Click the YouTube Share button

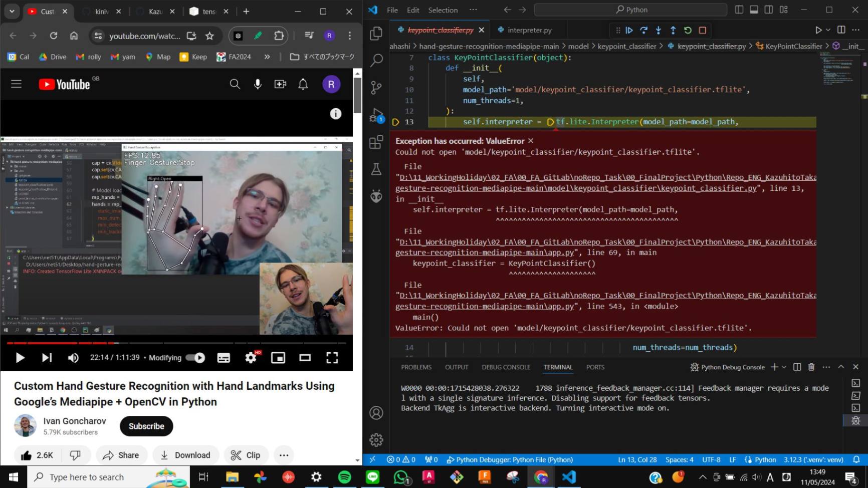pos(121,455)
